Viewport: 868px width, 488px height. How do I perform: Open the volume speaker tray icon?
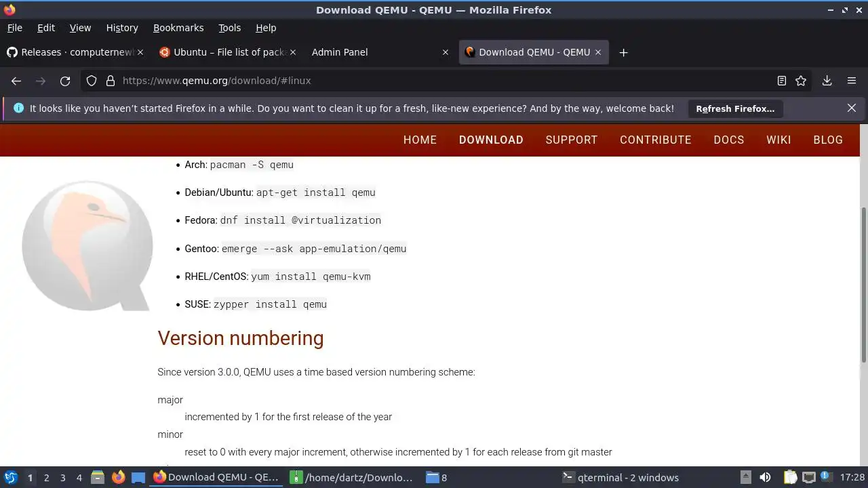click(x=765, y=477)
